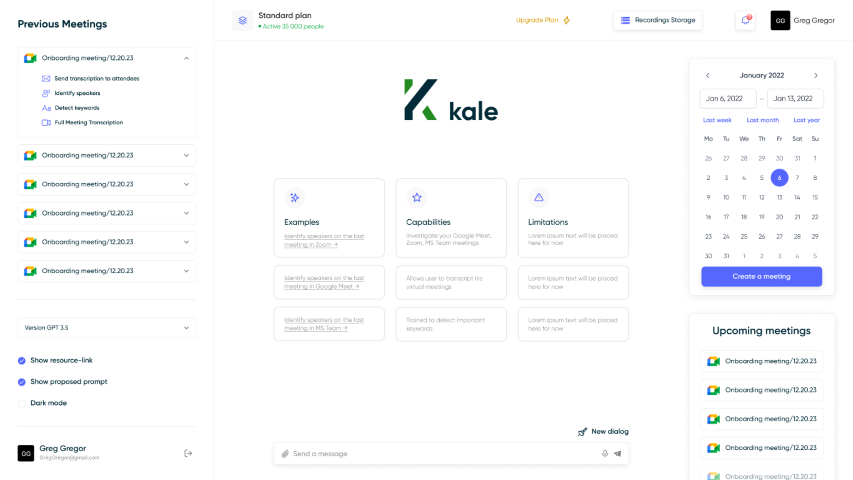This screenshot has height=480, width=853.
Task: Choose the Last week range
Action: coord(717,120)
